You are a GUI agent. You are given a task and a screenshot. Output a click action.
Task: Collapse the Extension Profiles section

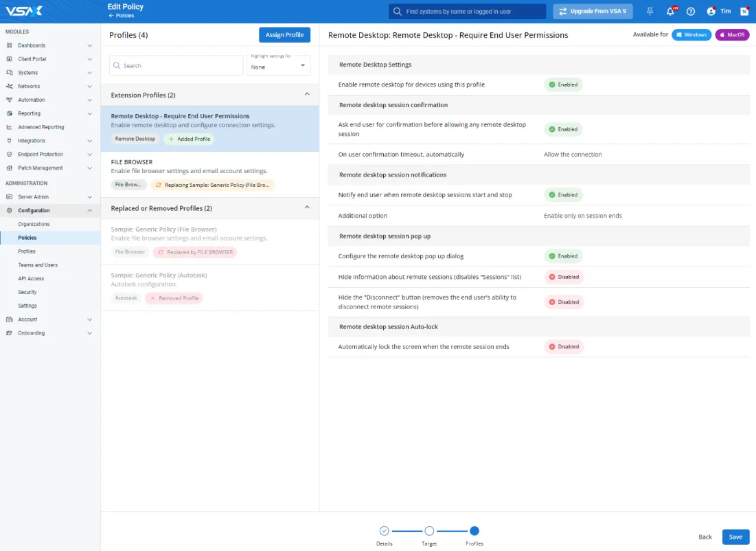(307, 95)
